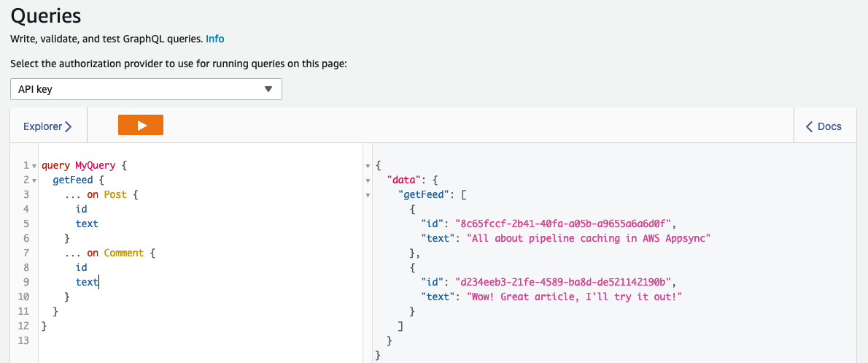The image size is (868, 363).
Task: Open the Explorer panel
Action: (x=47, y=126)
